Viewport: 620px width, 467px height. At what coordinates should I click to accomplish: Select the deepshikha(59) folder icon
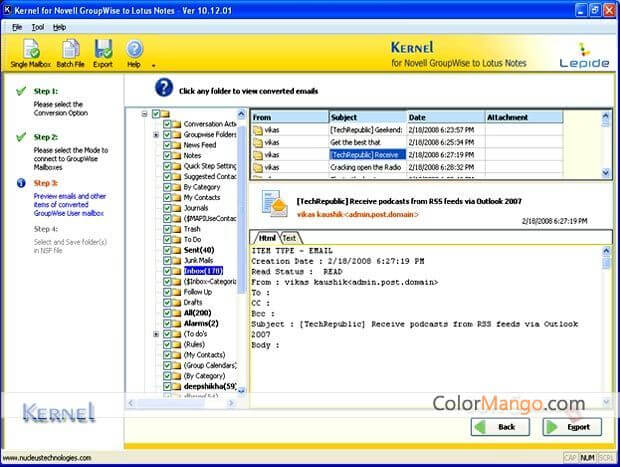click(x=176, y=386)
